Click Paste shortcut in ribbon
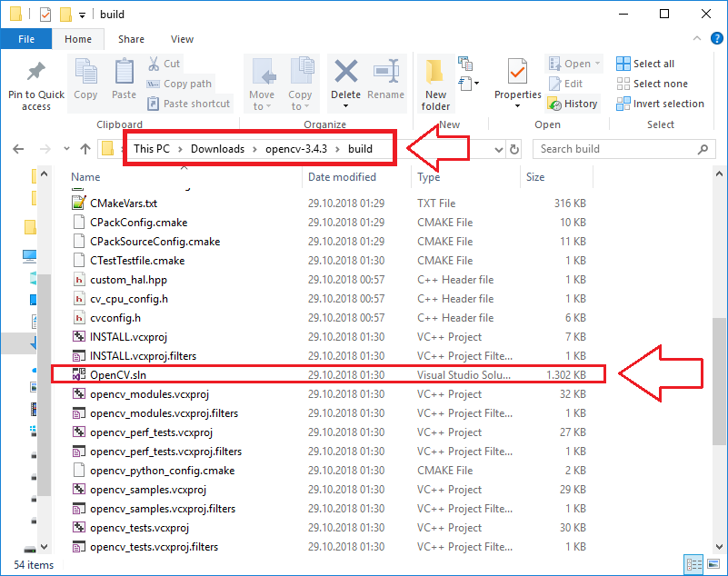728x576 pixels. pyautogui.click(x=188, y=104)
